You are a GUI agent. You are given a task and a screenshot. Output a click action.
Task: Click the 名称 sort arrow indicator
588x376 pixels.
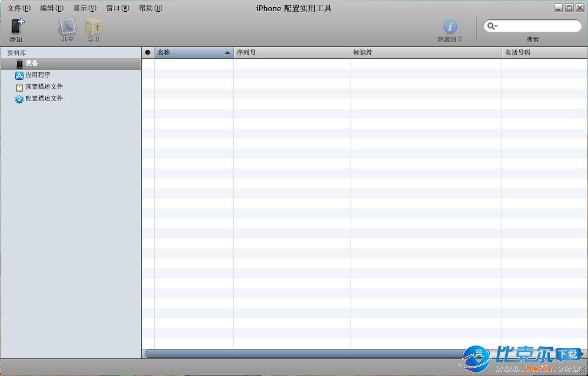point(227,53)
